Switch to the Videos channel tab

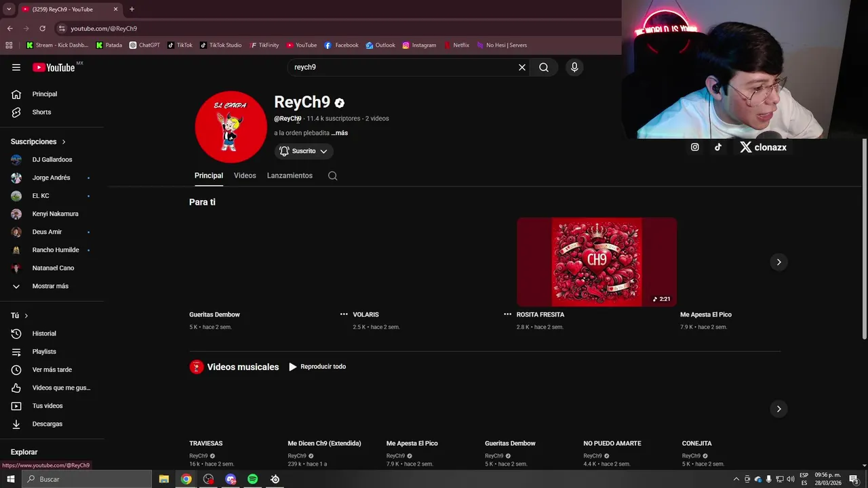(x=245, y=176)
